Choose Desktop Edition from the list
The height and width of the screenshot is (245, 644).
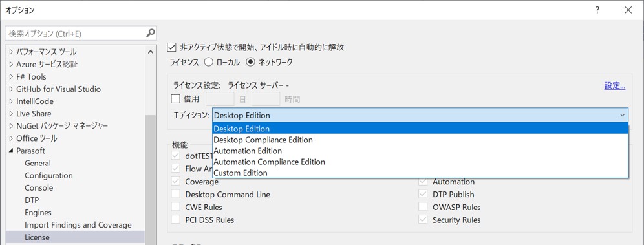pyautogui.click(x=420, y=129)
